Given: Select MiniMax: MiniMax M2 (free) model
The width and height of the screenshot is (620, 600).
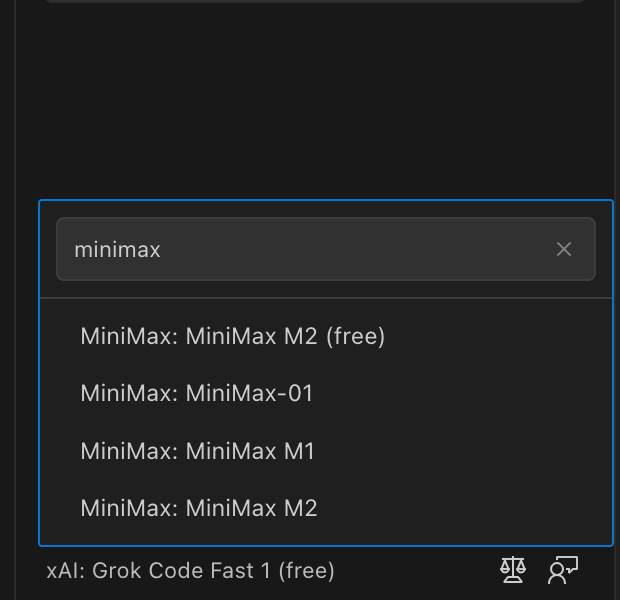Looking at the screenshot, I should [326, 336].
